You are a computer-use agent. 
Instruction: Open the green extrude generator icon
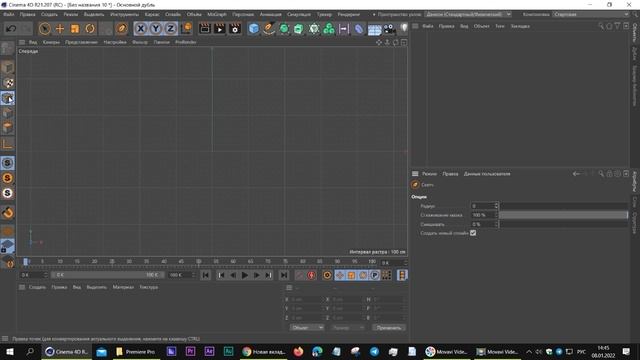pyautogui.click(x=299, y=29)
